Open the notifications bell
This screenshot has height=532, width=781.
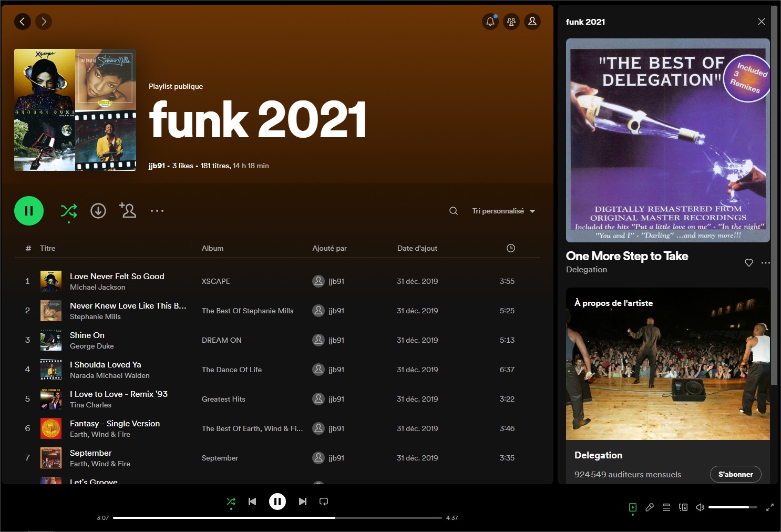490,22
